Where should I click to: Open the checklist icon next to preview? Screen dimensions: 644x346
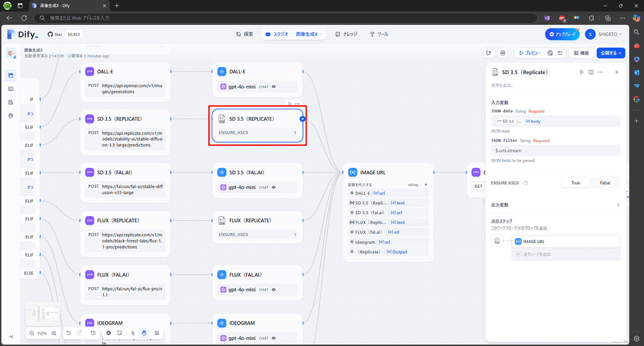click(560, 53)
